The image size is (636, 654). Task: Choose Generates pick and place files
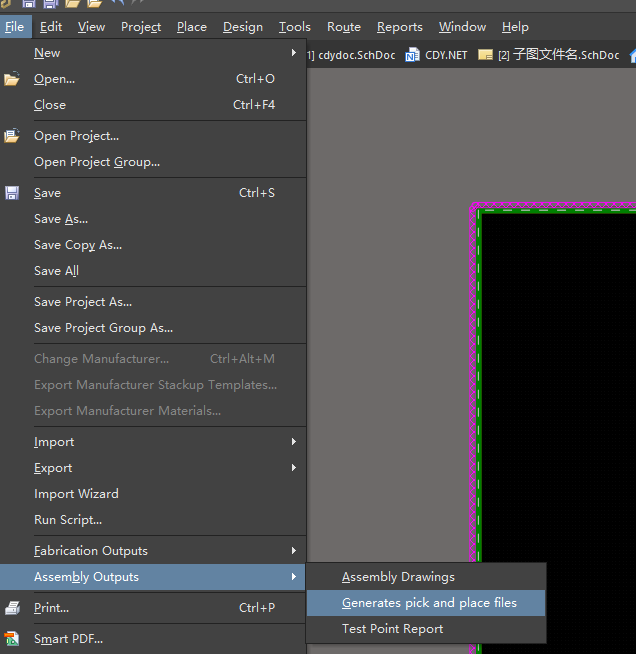tap(426, 603)
